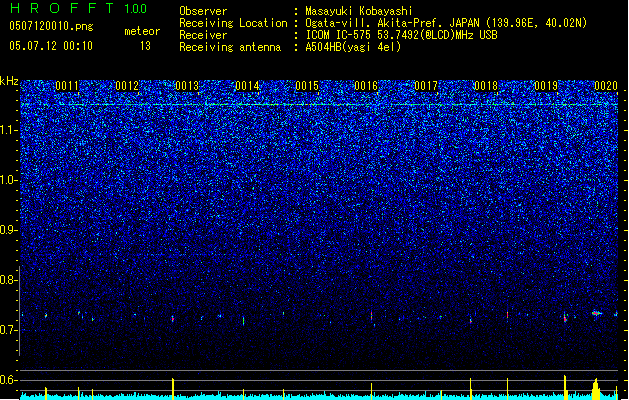
Task: Click time marker 0020
Action: 606,86
